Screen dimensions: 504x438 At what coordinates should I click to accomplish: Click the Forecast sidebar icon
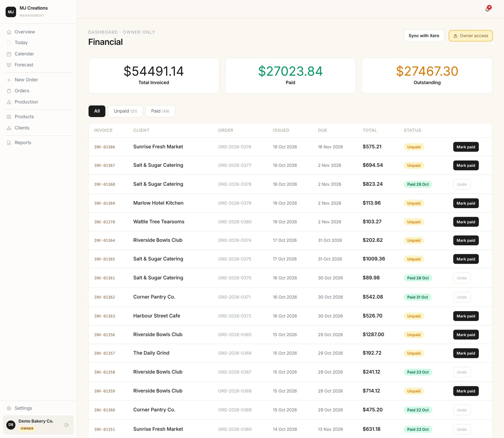tap(9, 65)
